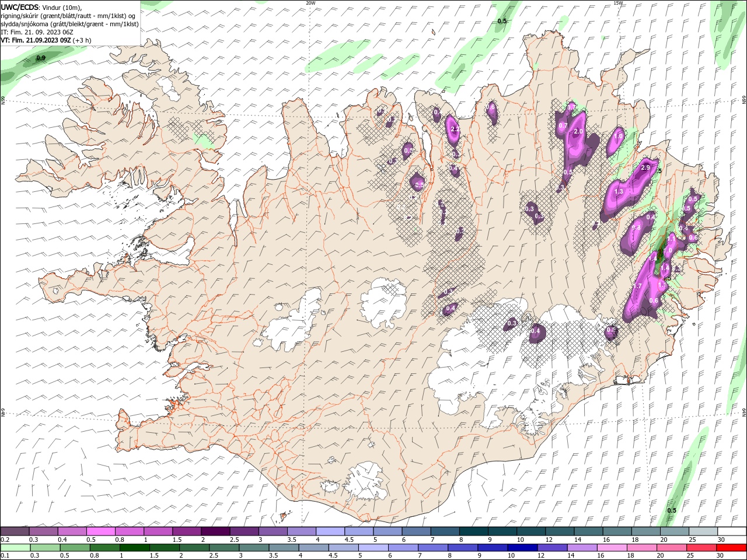Select the light pink lower-legend swatch at 16
Viewport: 747px width, 560px height.
[612, 548]
